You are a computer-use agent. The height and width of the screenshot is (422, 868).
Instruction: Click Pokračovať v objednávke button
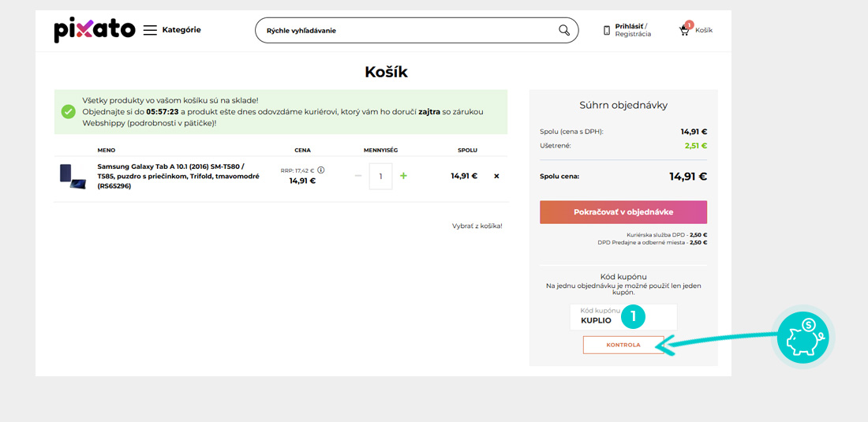(x=623, y=212)
